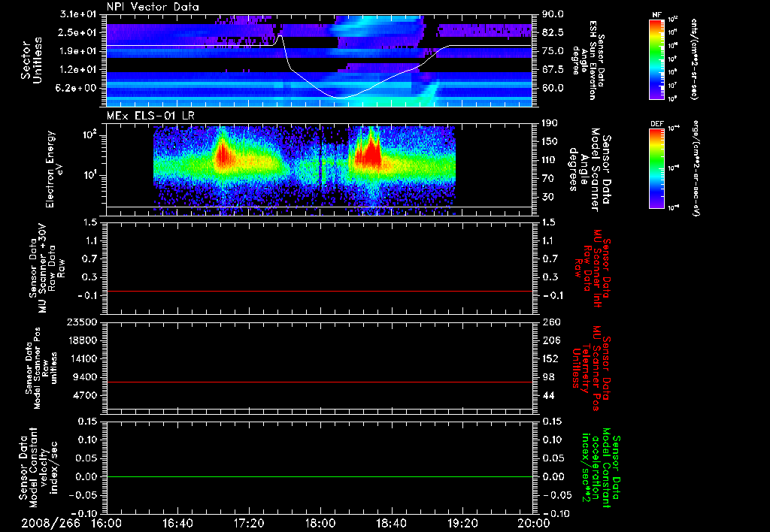Click the 'ergs/(cm**2-sr-sec-eV)' units label
The width and height of the screenshot is (770, 532).
(696, 168)
